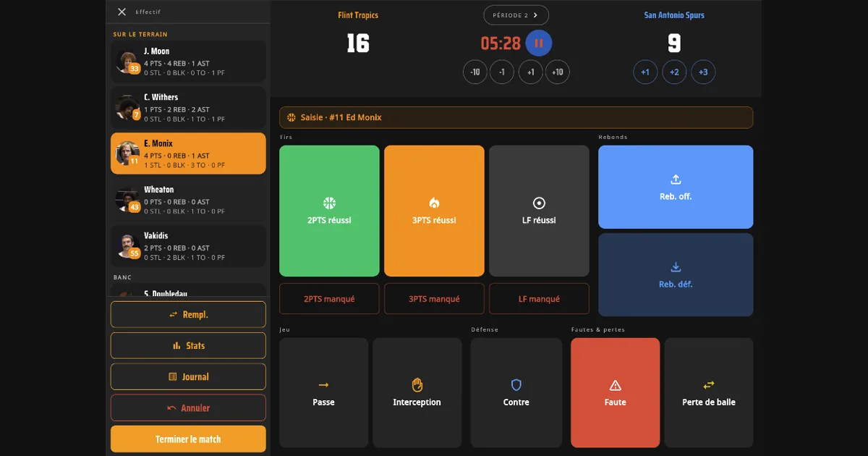Click the undo arrow icon in Annuler

point(171,408)
